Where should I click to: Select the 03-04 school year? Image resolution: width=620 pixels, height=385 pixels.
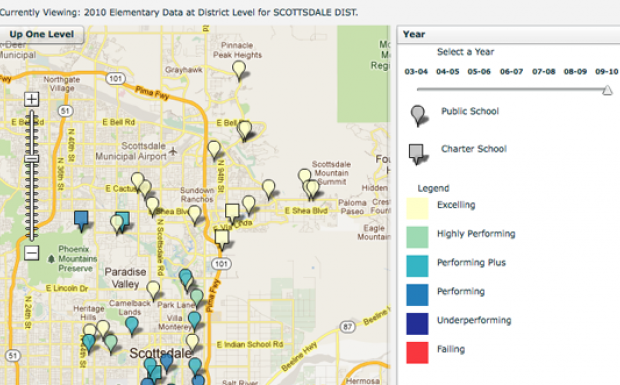point(416,72)
